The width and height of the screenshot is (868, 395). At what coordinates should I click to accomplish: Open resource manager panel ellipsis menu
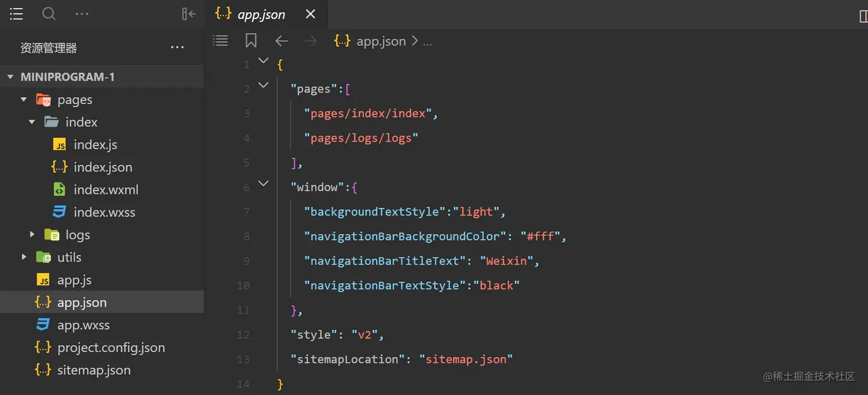click(x=177, y=48)
